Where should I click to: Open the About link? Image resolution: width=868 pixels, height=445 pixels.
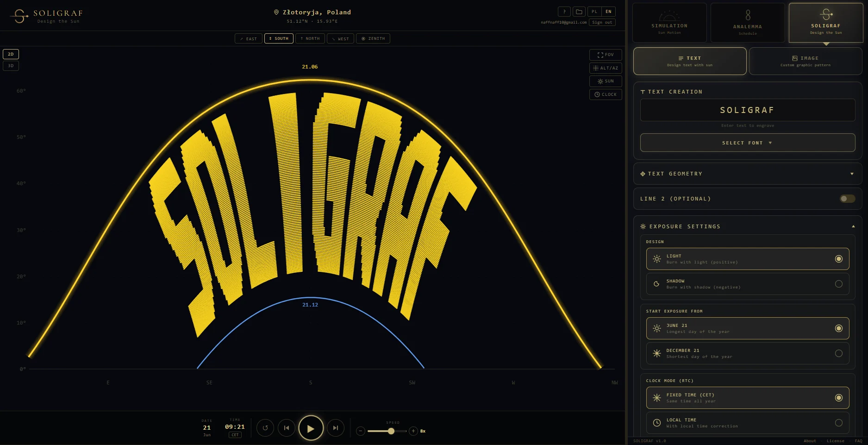coord(810,441)
